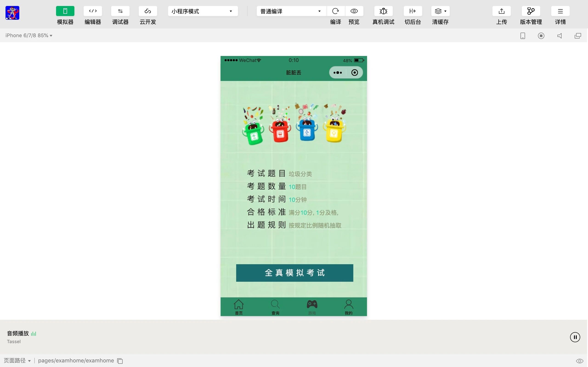Open the mini program mode dropdown

point(203,11)
